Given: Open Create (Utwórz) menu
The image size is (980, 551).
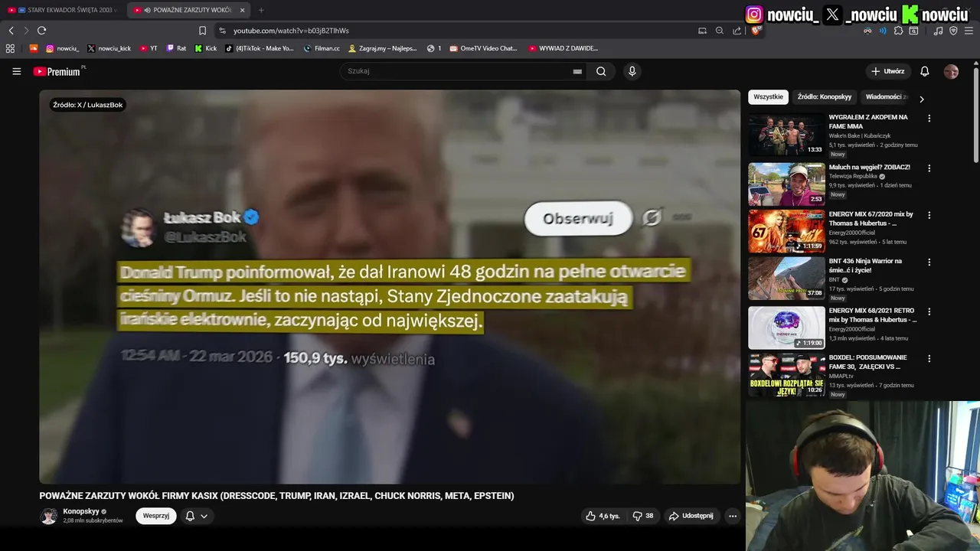Looking at the screenshot, I should (x=888, y=71).
